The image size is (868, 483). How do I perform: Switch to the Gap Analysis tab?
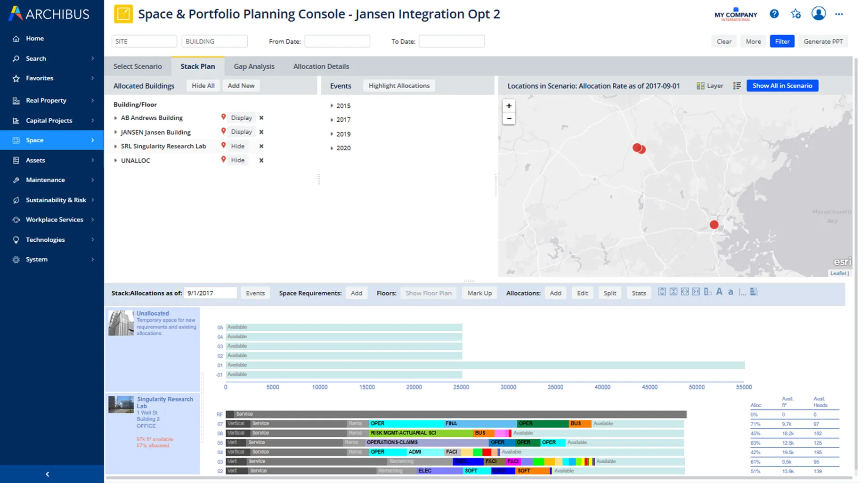point(254,66)
